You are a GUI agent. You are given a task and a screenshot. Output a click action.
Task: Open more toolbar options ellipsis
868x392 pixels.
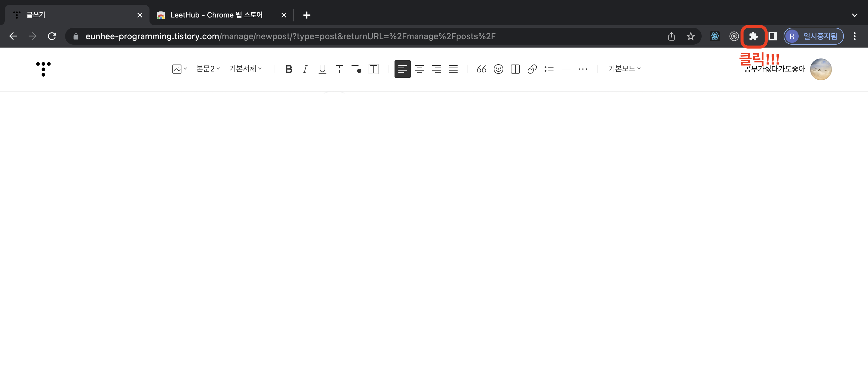point(583,69)
